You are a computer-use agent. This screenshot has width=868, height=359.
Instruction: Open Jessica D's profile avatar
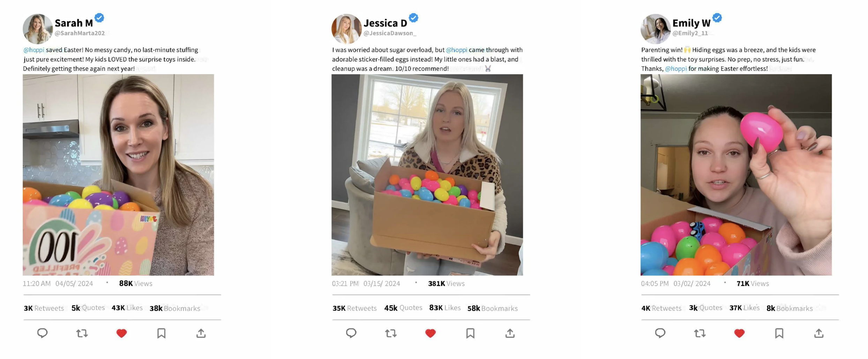346,29
